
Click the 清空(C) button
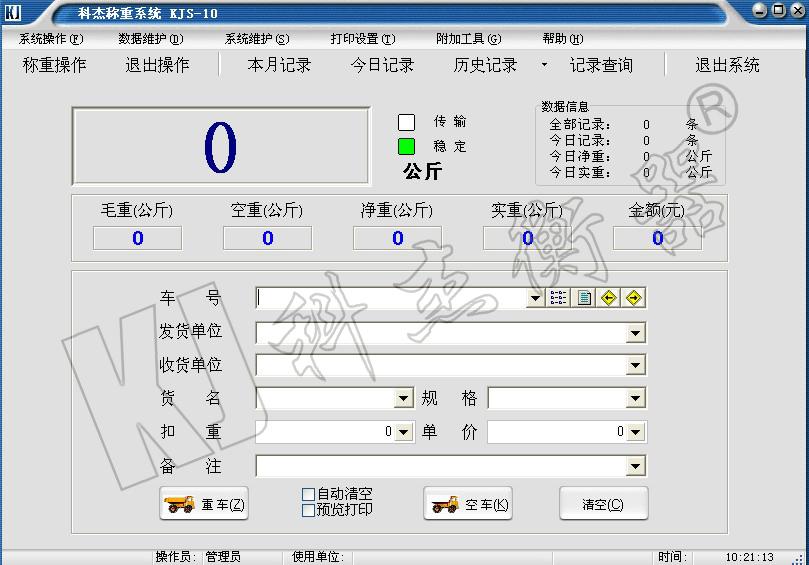[x=603, y=505]
